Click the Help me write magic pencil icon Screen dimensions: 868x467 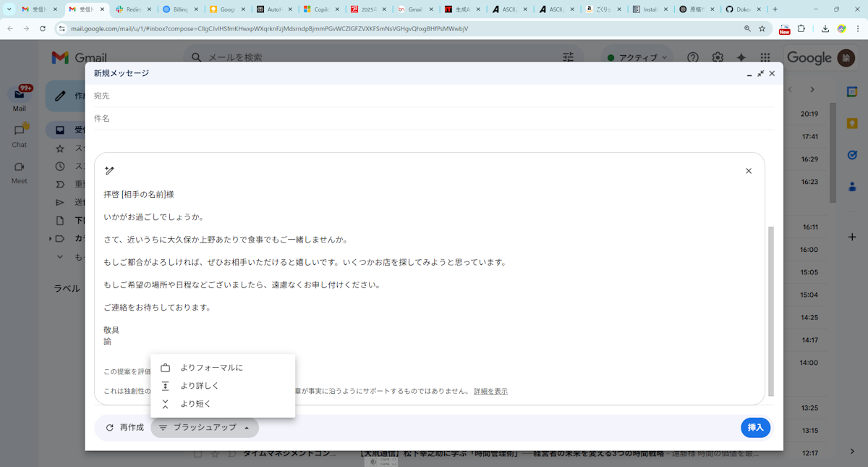tap(109, 171)
